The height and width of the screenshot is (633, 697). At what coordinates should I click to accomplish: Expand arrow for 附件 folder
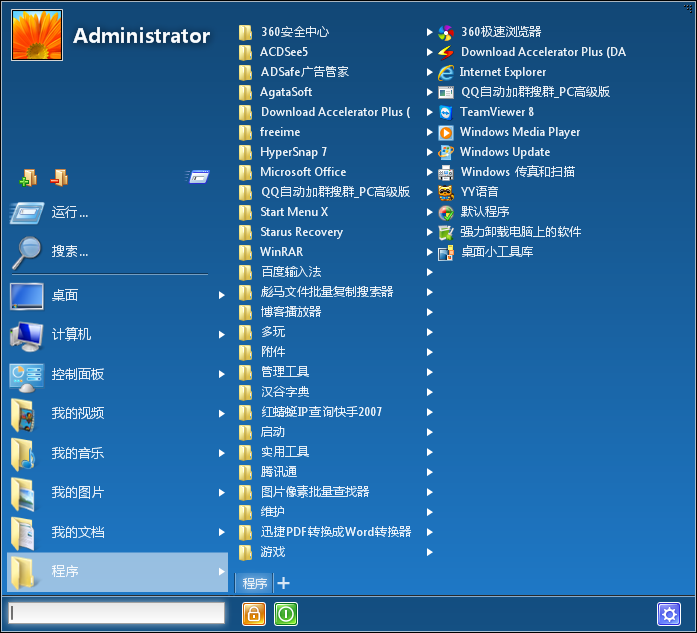pyautogui.click(x=429, y=352)
